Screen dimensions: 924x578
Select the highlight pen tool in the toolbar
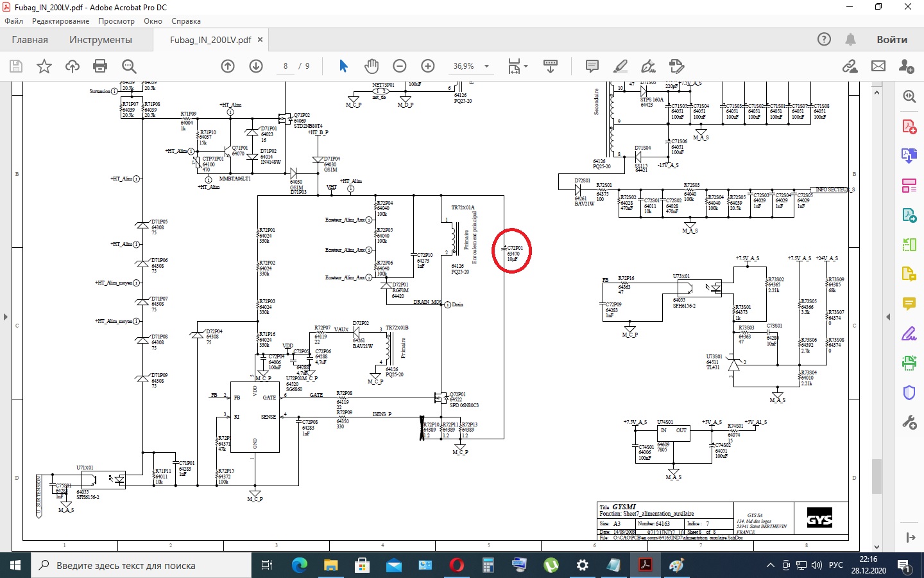[620, 66]
